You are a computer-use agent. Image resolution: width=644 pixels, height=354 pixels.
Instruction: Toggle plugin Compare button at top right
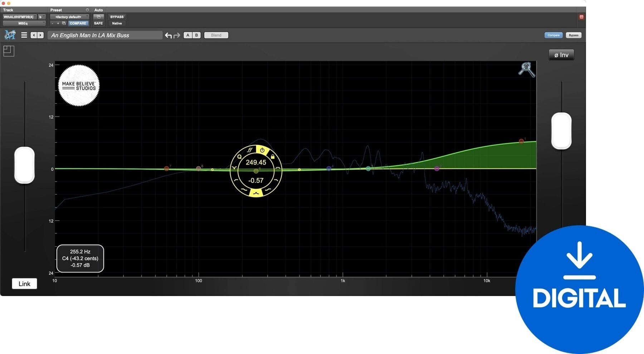pyautogui.click(x=553, y=35)
